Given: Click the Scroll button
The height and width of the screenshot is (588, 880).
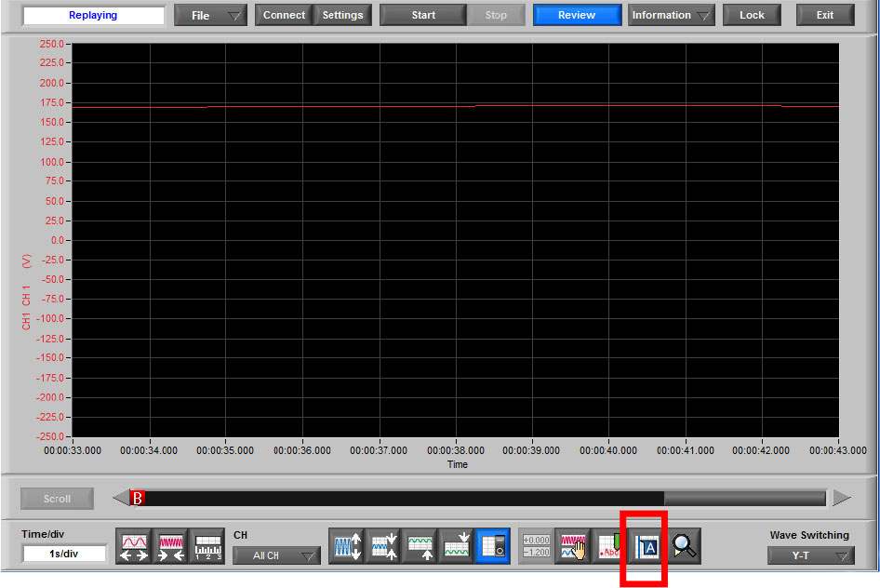Looking at the screenshot, I should coord(58,499).
